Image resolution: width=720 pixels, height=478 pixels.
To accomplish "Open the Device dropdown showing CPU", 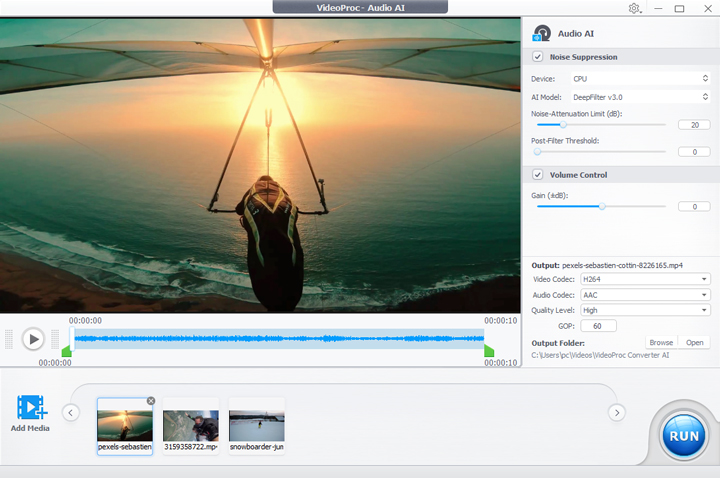I will click(x=639, y=78).
